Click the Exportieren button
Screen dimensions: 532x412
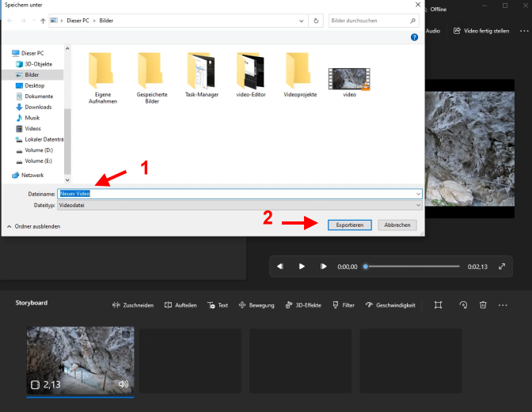point(349,225)
